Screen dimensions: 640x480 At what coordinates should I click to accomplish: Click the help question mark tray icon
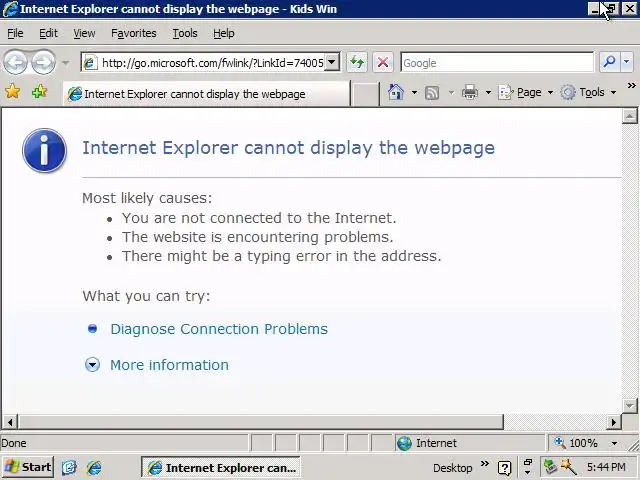[x=505, y=468]
